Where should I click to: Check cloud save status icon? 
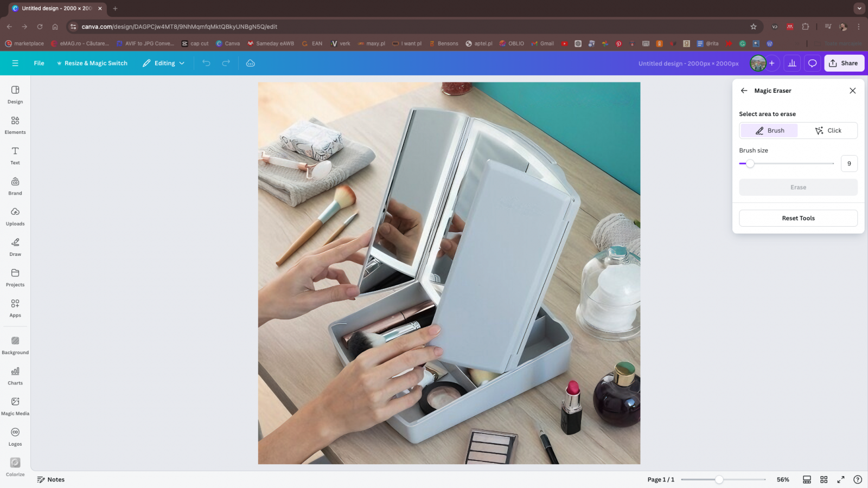point(251,63)
